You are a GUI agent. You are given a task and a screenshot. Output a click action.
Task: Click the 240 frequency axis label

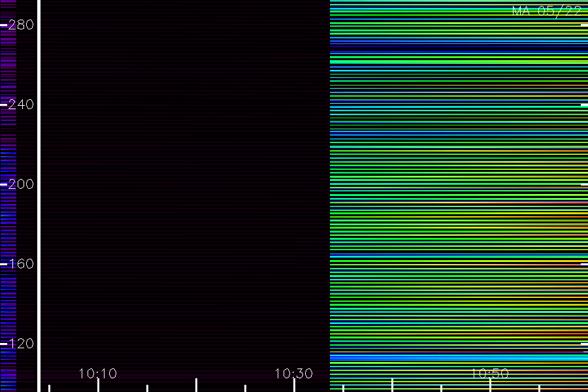point(21,105)
